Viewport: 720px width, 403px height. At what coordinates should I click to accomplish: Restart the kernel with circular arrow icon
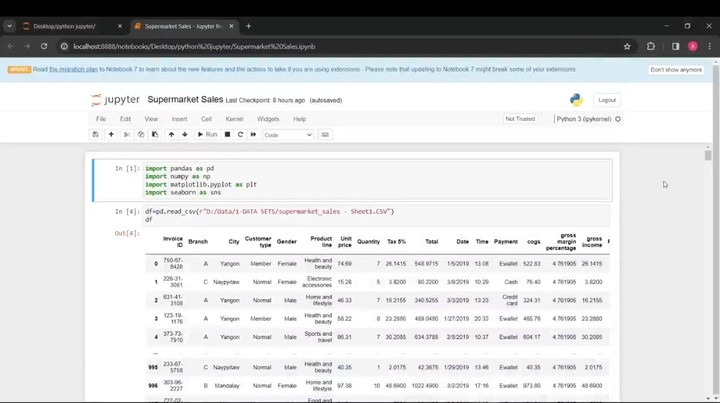(x=240, y=134)
